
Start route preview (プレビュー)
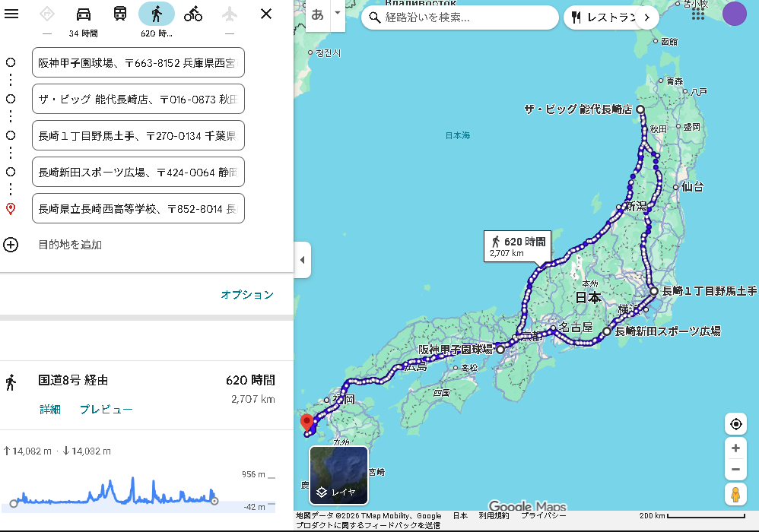[106, 410]
